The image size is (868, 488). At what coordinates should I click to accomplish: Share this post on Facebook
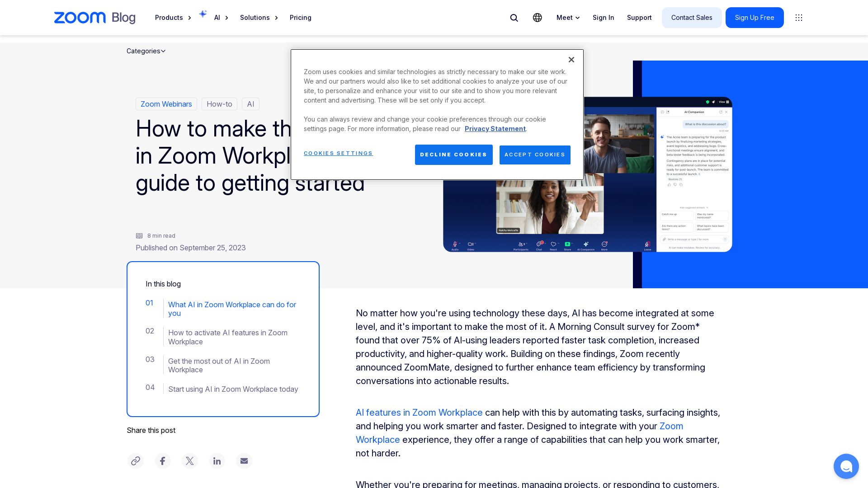click(x=163, y=461)
